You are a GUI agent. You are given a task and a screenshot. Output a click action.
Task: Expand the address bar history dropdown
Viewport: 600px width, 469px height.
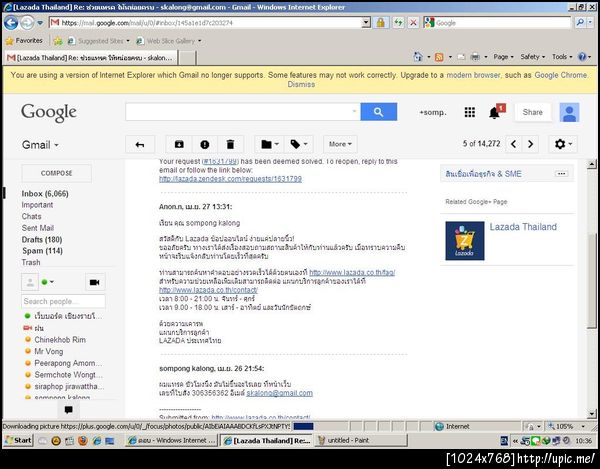(x=366, y=23)
